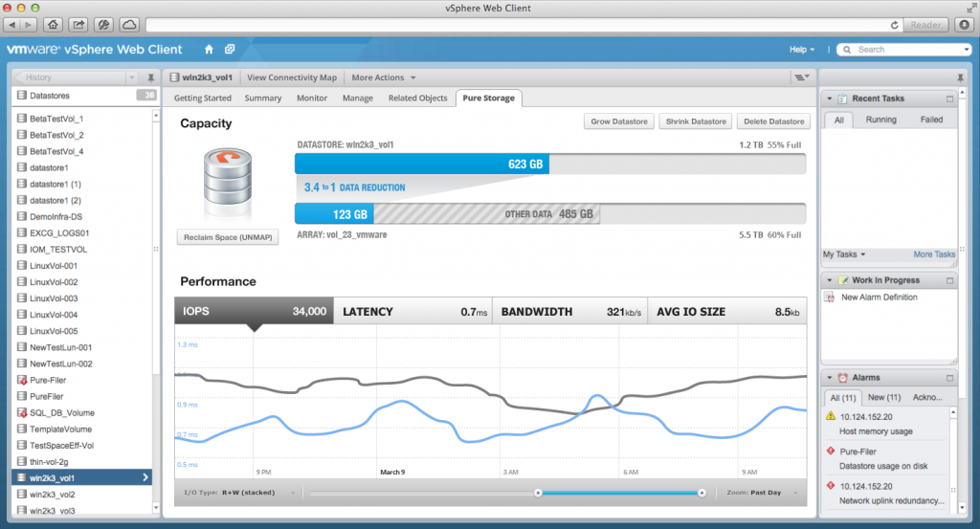Click the SQL_DB_Volume alert datastore icon

click(22, 412)
